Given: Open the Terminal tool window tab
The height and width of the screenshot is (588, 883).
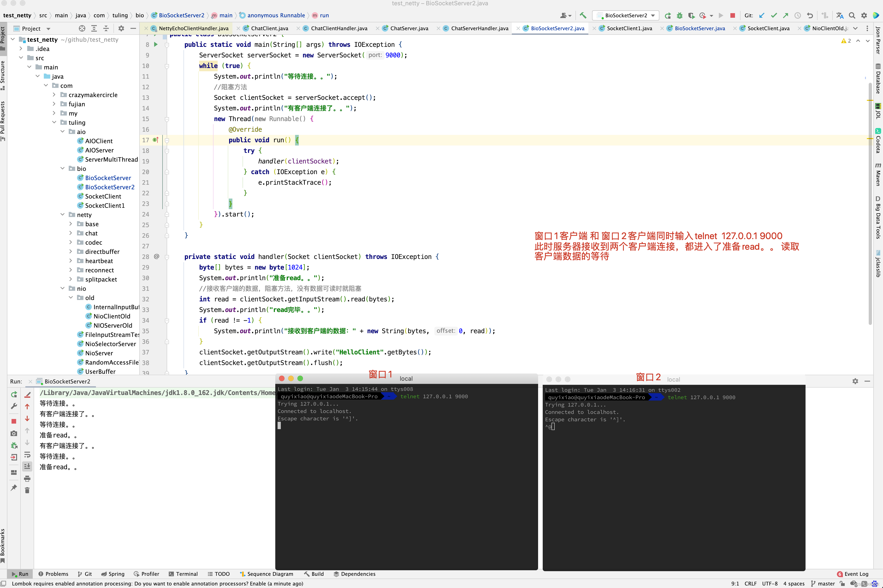Looking at the screenshot, I should (x=183, y=574).
